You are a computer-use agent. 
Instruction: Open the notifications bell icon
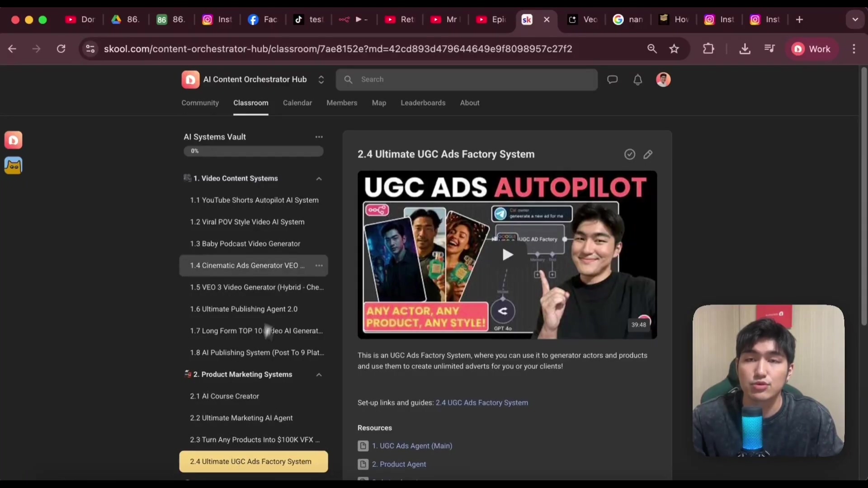637,80
